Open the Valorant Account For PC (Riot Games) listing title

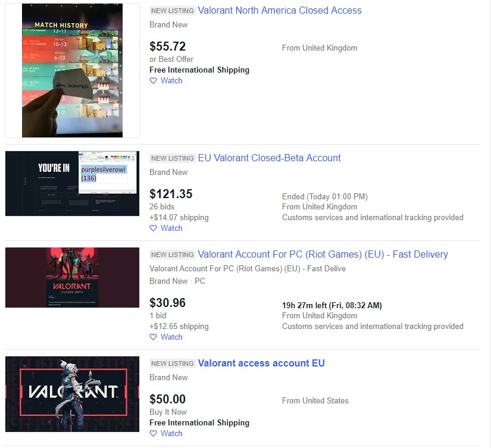(323, 254)
